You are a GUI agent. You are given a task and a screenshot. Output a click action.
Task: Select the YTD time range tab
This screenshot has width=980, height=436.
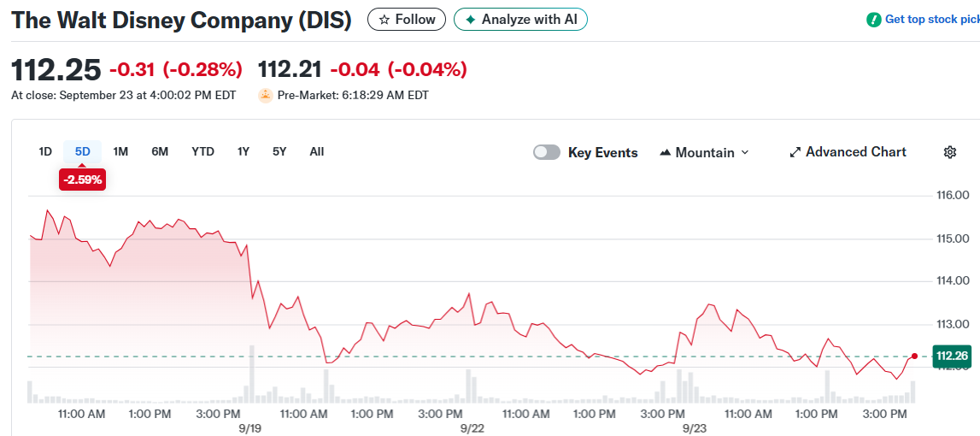203,151
